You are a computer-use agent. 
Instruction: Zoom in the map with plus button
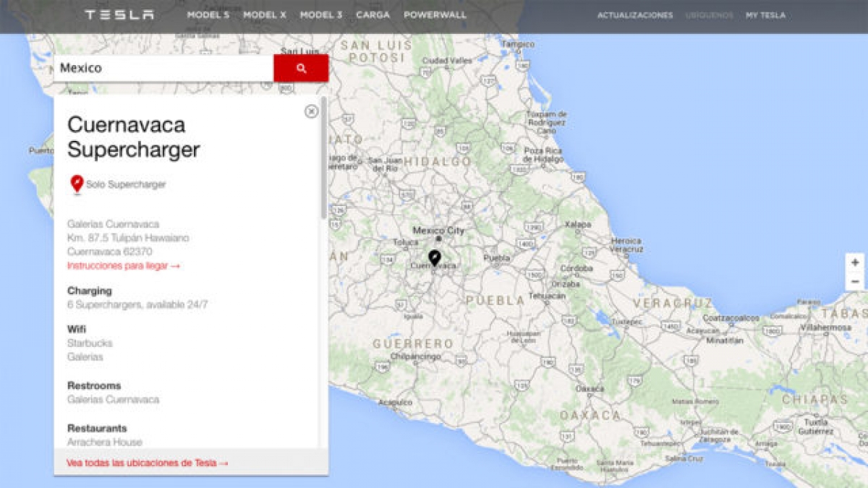point(855,262)
